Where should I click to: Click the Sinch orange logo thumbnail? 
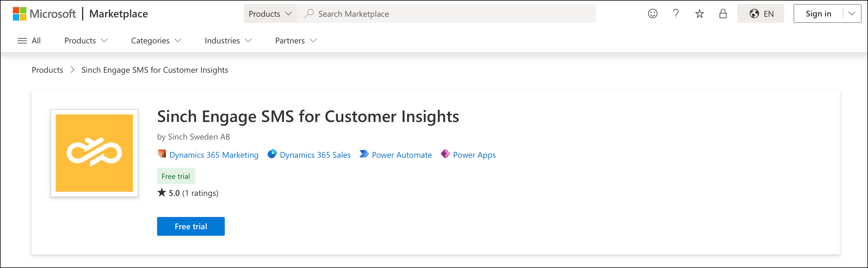94,153
